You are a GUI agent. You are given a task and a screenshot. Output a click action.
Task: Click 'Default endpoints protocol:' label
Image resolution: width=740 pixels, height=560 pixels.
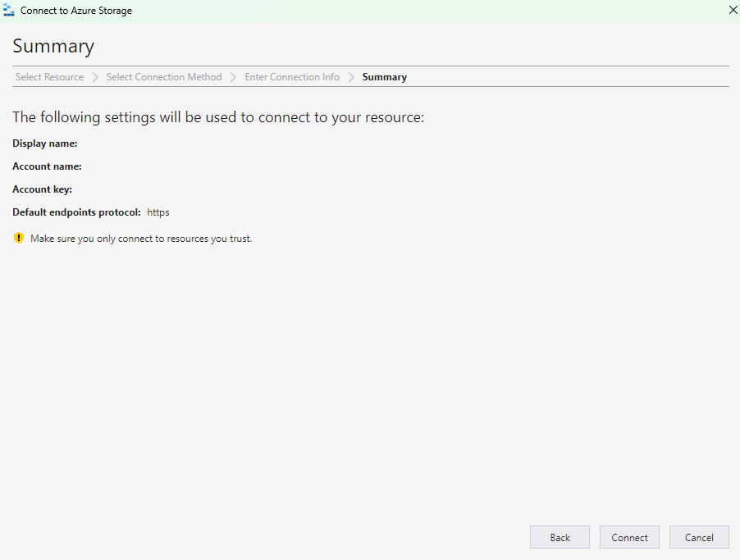pos(76,212)
